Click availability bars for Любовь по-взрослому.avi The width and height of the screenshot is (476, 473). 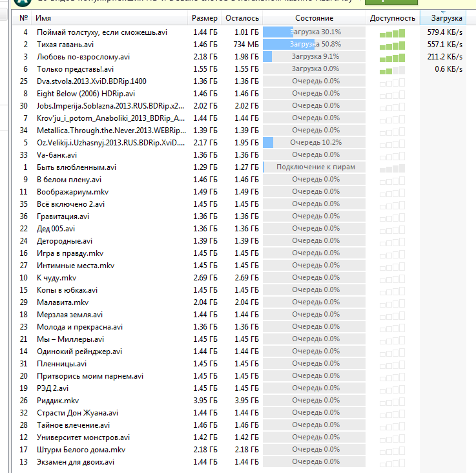point(392,57)
